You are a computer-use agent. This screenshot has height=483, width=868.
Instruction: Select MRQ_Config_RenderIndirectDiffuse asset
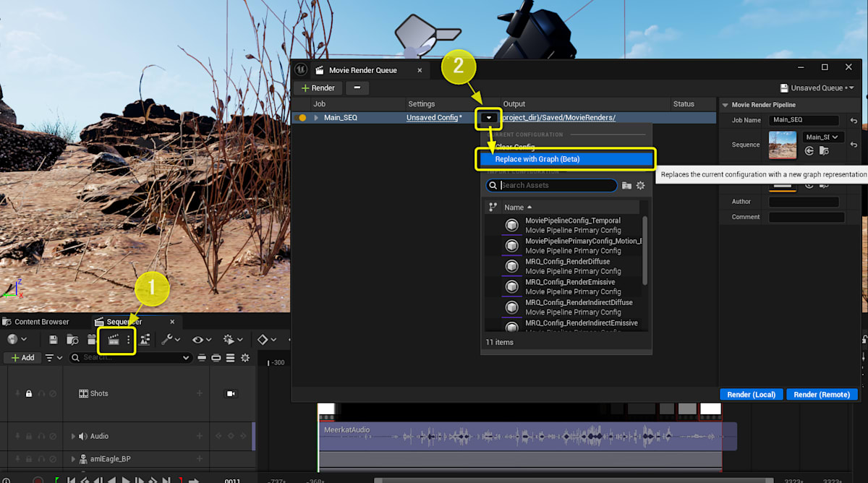563,307
